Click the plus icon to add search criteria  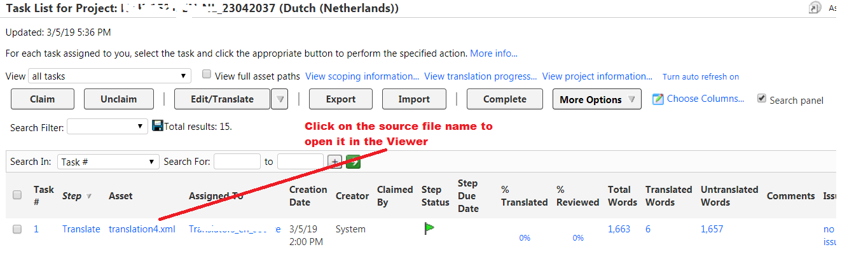[335, 162]
